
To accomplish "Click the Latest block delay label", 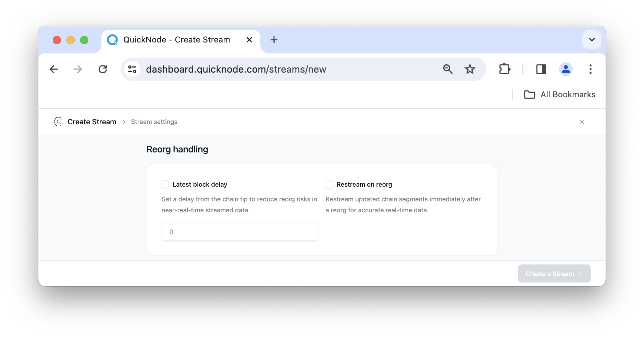I will 200,185.
